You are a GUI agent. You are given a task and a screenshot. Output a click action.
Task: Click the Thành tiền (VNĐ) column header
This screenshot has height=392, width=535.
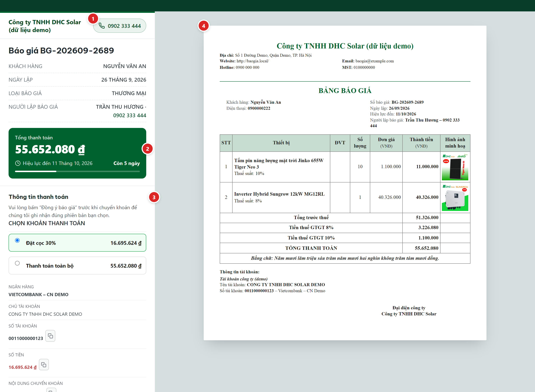coord(421,143)
